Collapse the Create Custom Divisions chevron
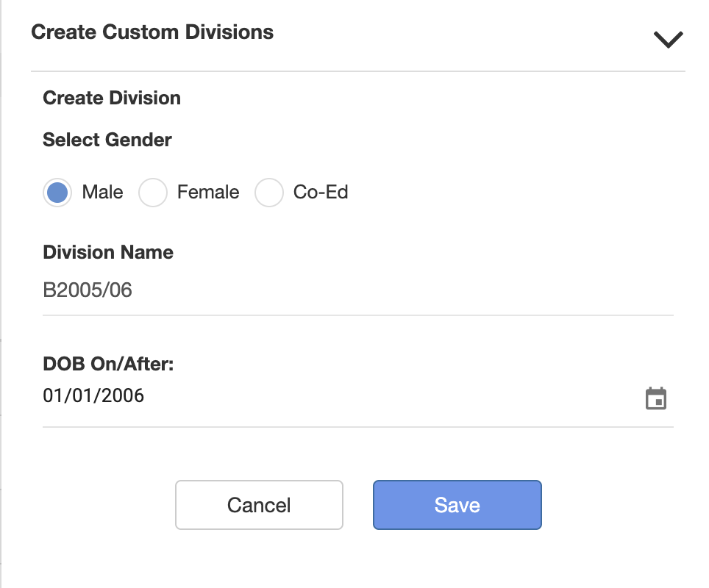This screenshot has width=709, height=588. coord(668,40)
